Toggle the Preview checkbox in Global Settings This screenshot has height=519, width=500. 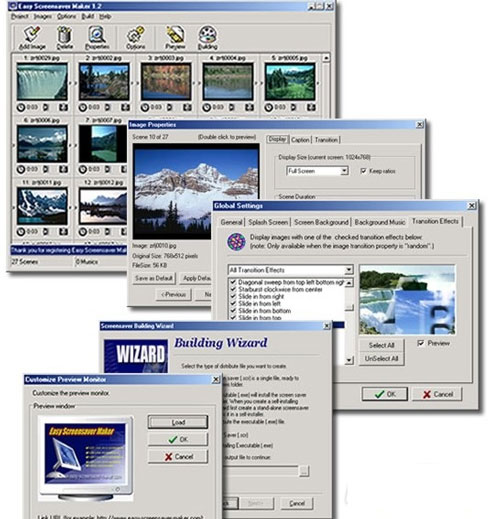(x=420, y=343)
